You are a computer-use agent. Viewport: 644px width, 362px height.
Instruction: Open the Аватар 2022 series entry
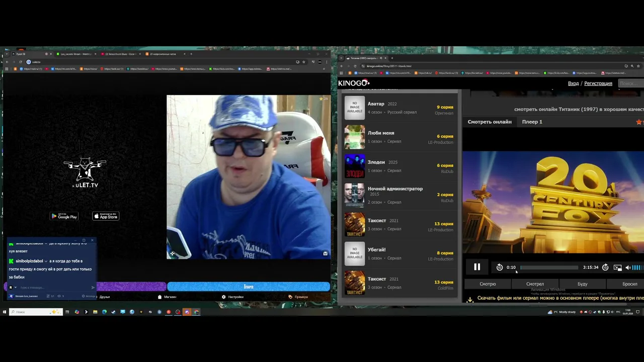tap(399, 108)
